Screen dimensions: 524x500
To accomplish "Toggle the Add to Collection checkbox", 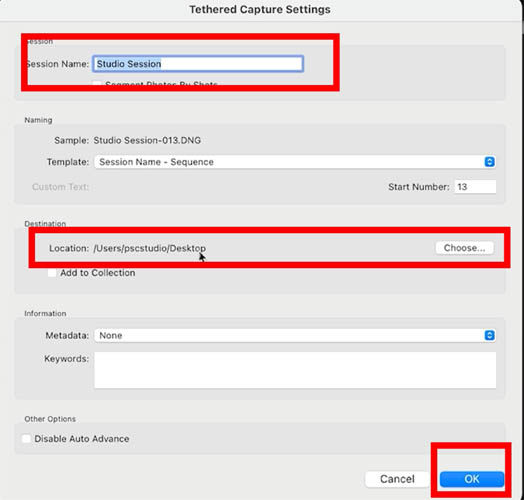I will 52,273.
